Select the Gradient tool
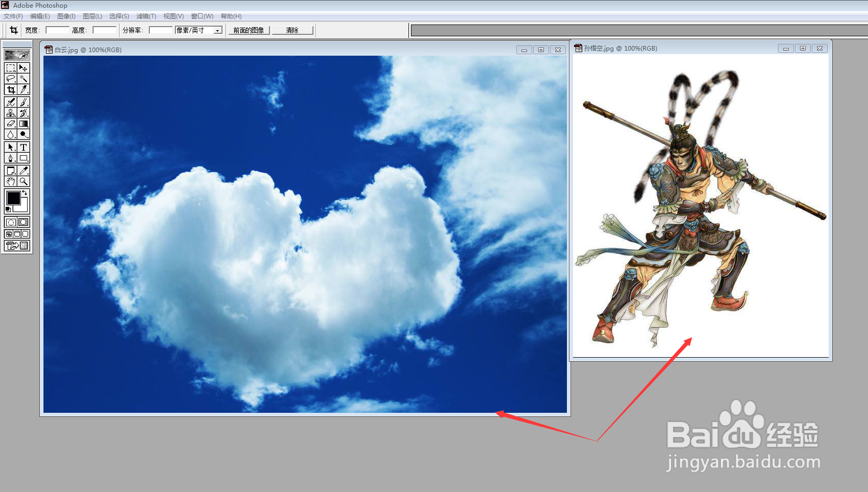The height and width of the screenshot is (492, 868). tap(24, 124)
